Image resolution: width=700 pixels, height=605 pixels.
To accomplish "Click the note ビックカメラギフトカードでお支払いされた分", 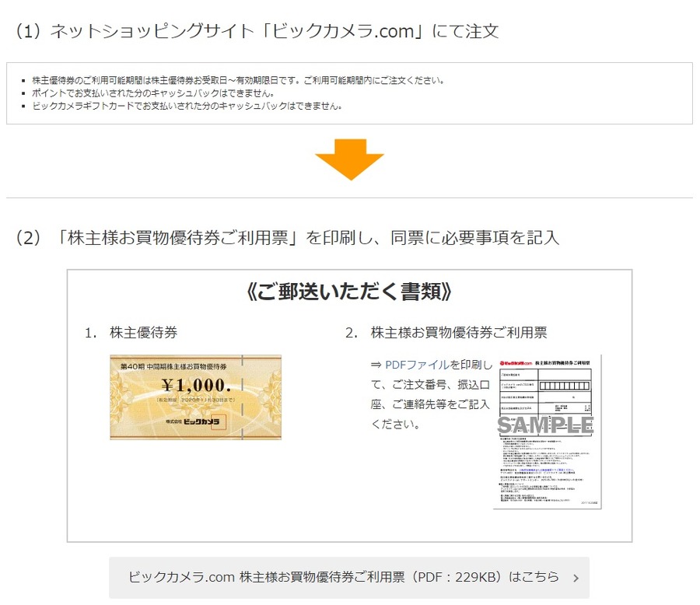I will point(187,107).
